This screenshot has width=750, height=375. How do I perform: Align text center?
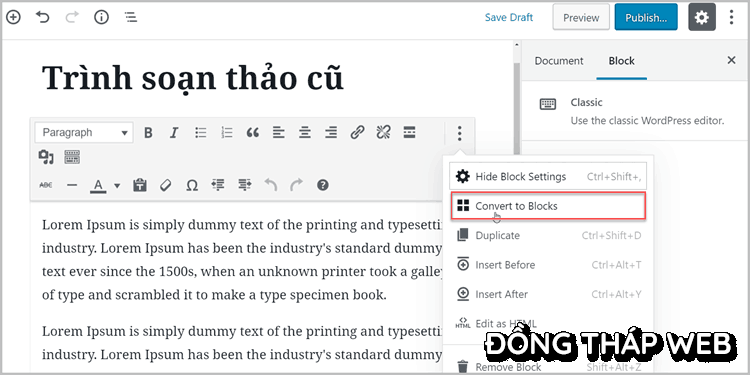305,132
